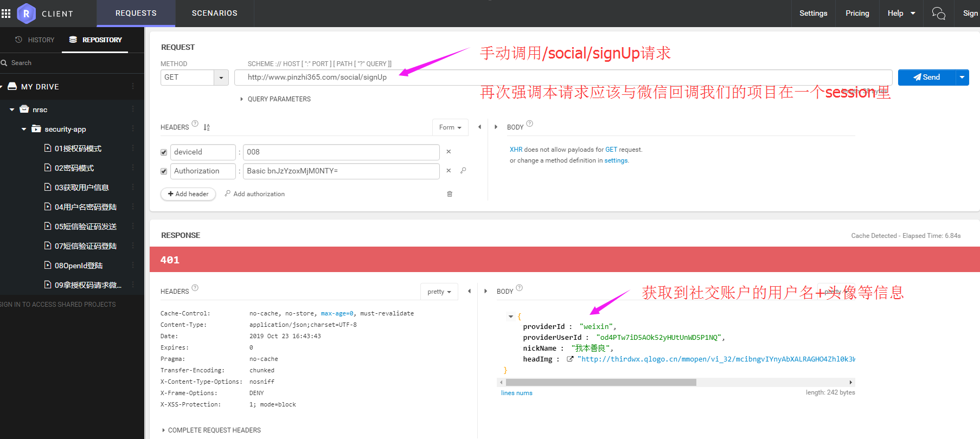Collapse JSON response body root
The width and height of the screenshot is (980, 439).
[511, 317]
